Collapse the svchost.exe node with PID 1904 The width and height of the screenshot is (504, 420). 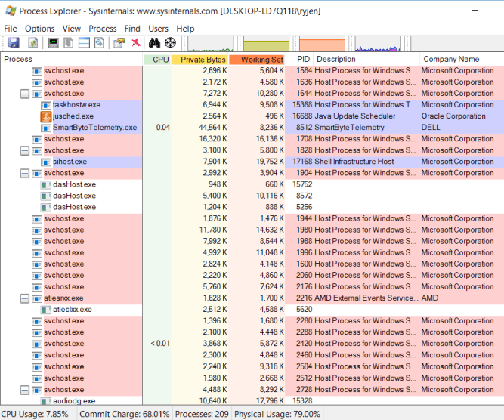tap(25, 173)
